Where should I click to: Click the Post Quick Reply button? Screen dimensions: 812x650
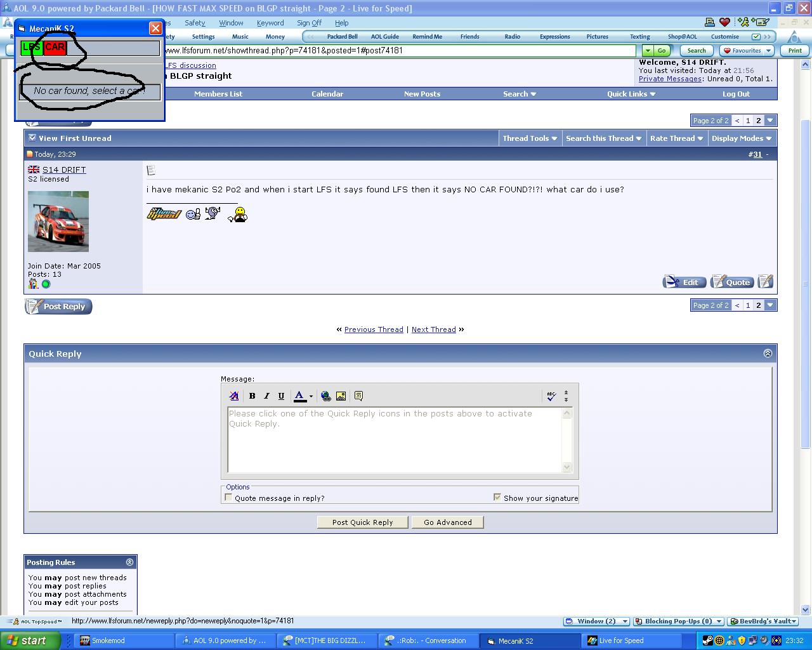tap(363, 522)
